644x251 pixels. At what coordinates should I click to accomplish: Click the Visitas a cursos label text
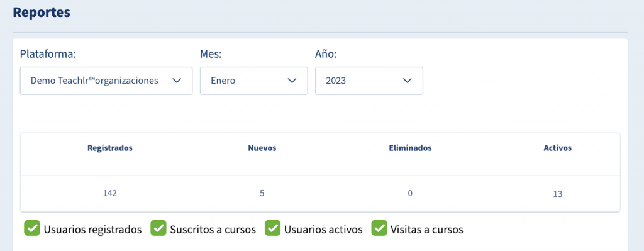click(427, 230)
